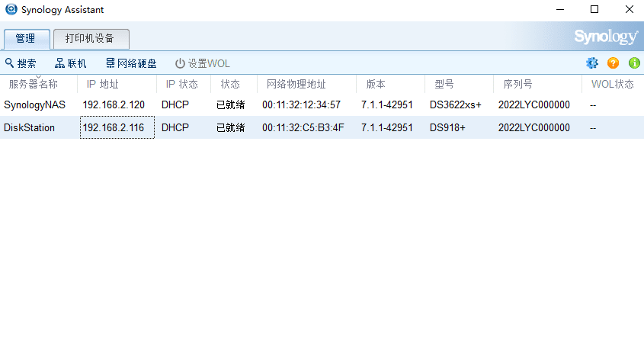
Task: Switch to the 打印机设备 tab
Action: (91, 39)
